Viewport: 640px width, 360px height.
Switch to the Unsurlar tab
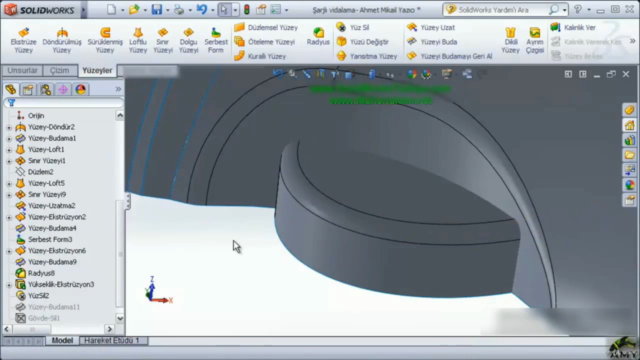click(22, 70)
